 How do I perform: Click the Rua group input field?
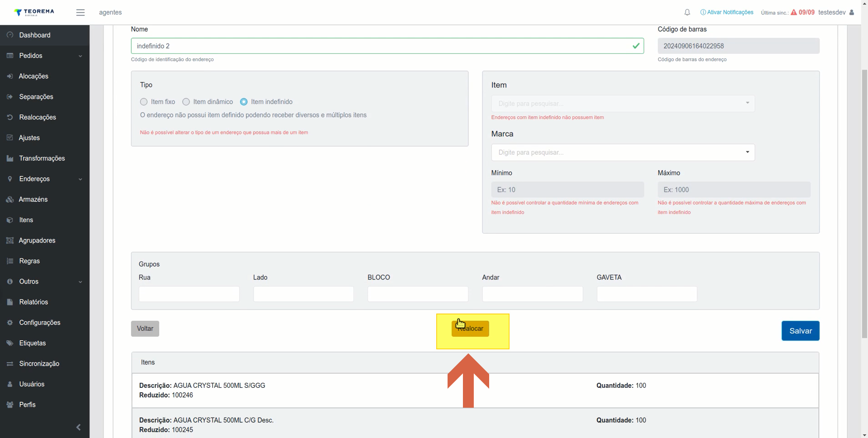[x=189, y=294]
